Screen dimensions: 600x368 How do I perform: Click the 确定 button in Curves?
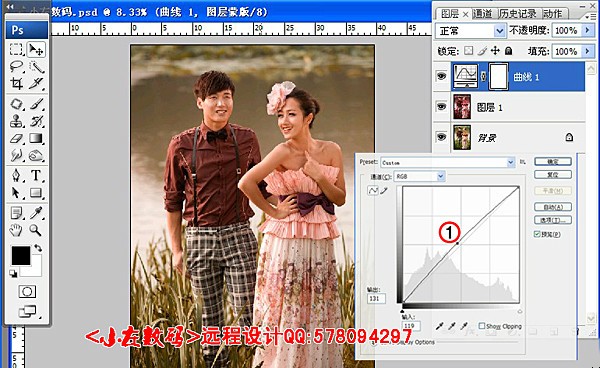click(x=553, y=161)
